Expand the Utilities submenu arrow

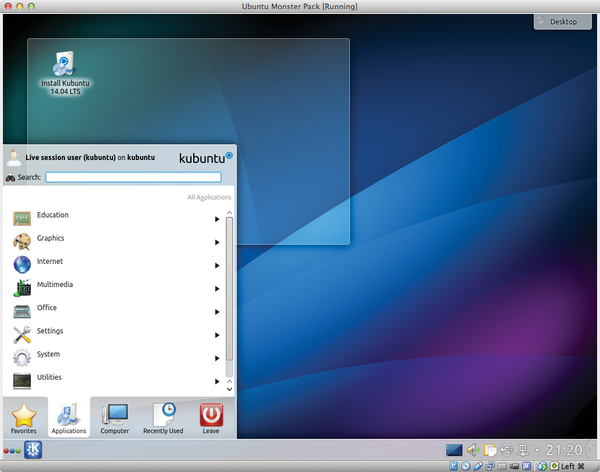click(217, 381)
